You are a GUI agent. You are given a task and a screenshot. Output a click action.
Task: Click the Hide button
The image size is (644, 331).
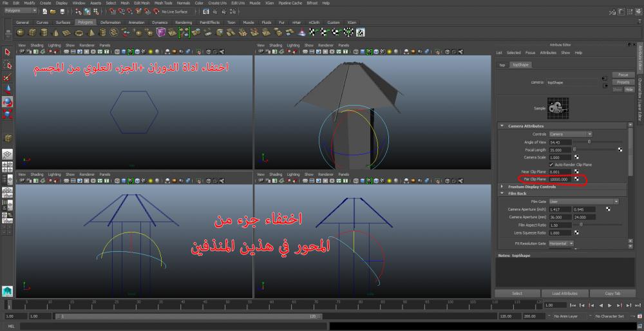pos(629,89)
